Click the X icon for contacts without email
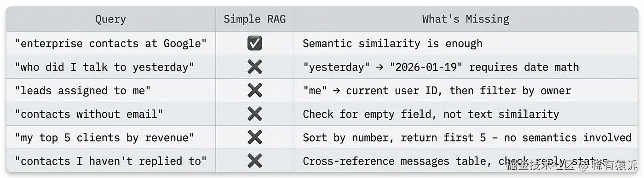The image size is (644, 178). [x=254, y=114]
